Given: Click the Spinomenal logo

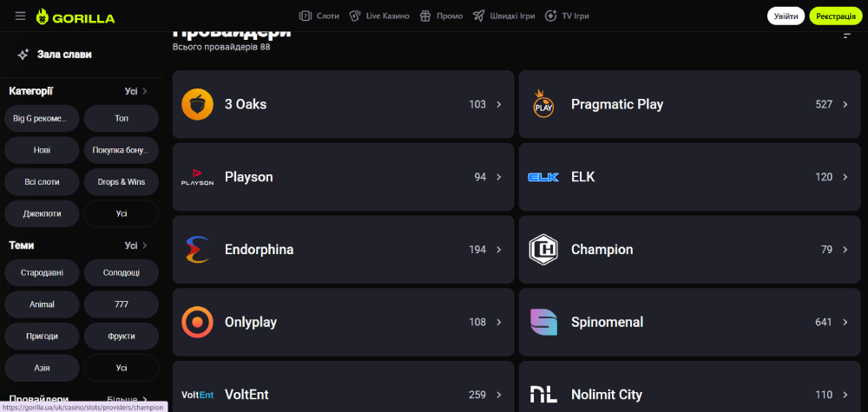Looking at the screenshot, I should coord(543,322).
